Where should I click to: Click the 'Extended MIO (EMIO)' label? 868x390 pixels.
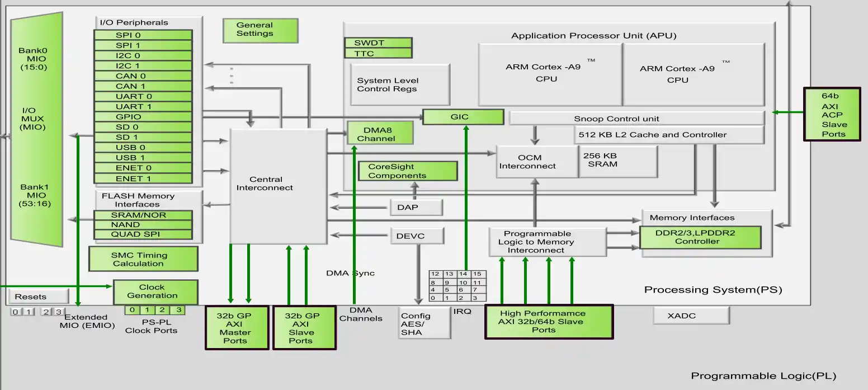(87, 321)
